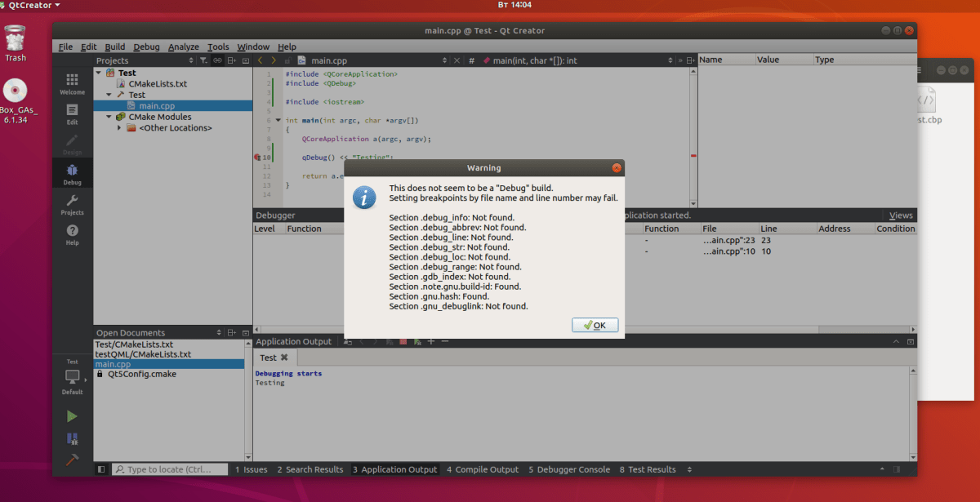This screenshot has width=980, height=502.
Task: Go back in editor navigation history
Action: (261, 60)
